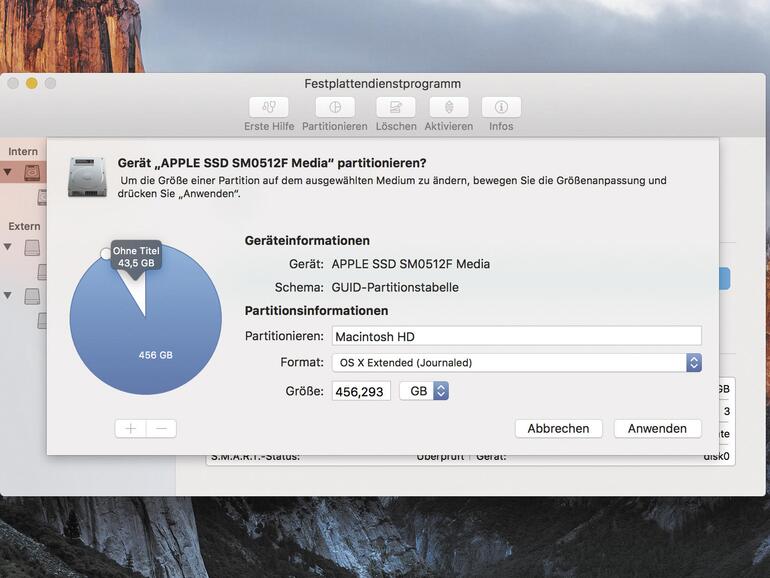Select internal disk icon under Intern
This screenshot has height=578, width=770.
[32, 173]
